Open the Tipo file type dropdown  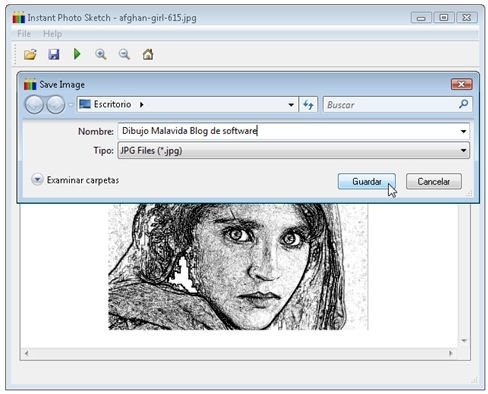click(x=463, y=150)
